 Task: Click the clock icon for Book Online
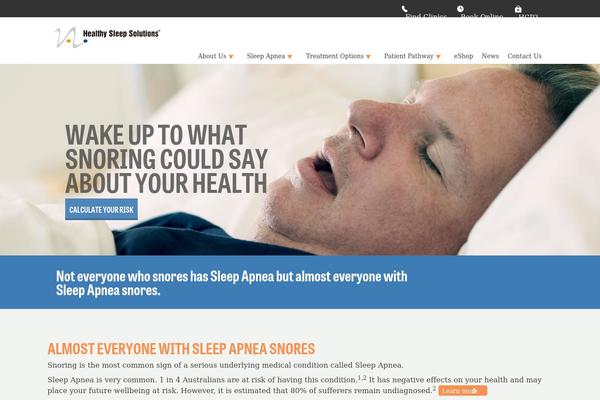(x=460, y=9)
